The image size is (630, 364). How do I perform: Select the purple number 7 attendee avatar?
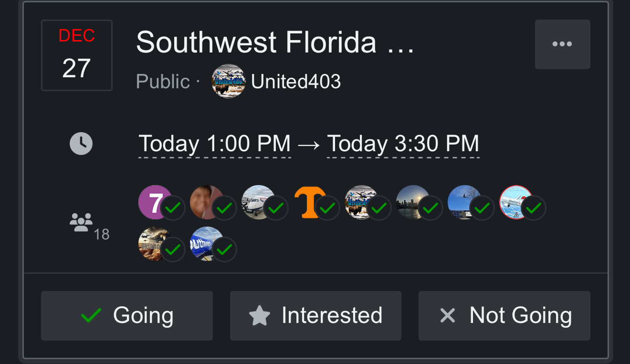pos(154,202)
